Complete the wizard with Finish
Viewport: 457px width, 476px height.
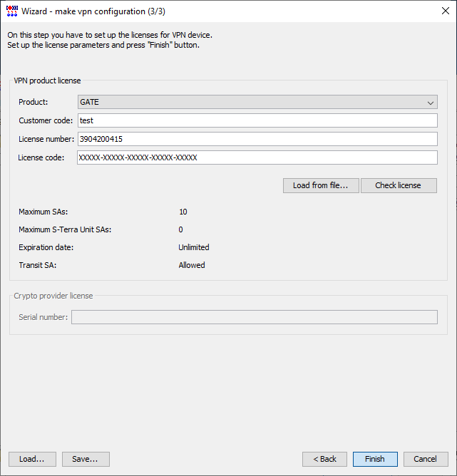coord(375,459)
